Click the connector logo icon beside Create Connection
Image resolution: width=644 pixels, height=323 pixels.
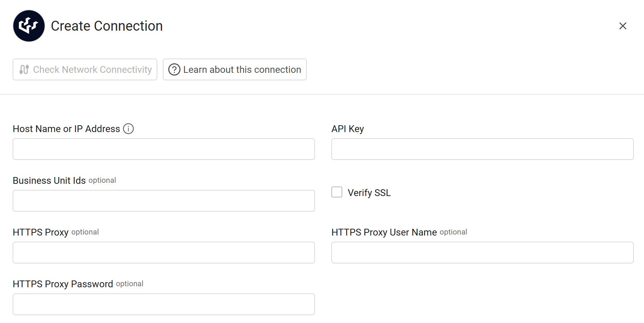tap(29, 26)
